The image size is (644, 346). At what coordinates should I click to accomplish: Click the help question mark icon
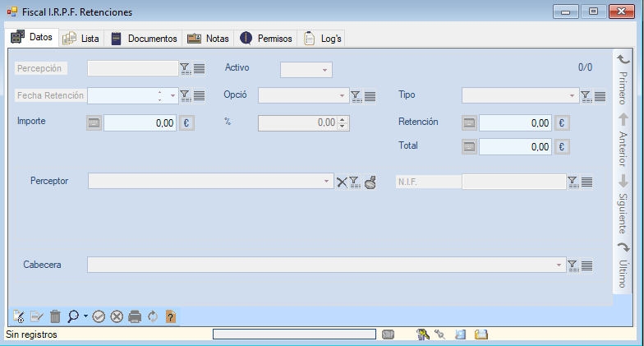170,316
